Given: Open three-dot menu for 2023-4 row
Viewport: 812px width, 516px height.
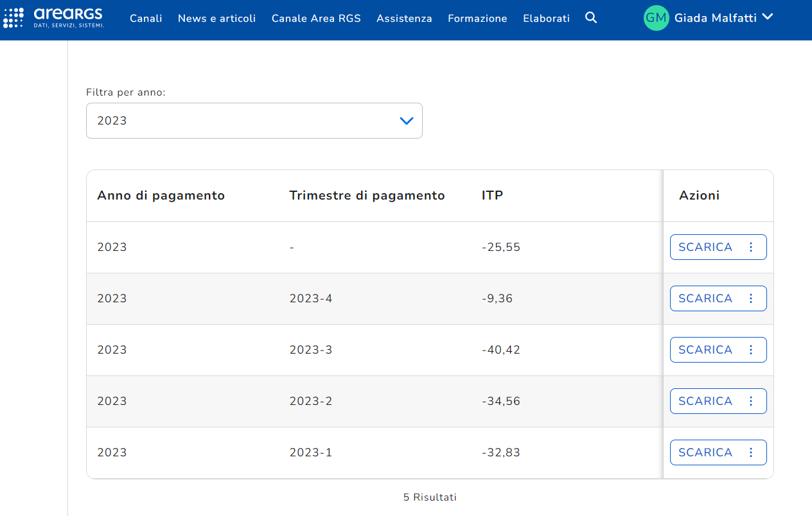Looking at the screenshot, I should tap(750, 298).
